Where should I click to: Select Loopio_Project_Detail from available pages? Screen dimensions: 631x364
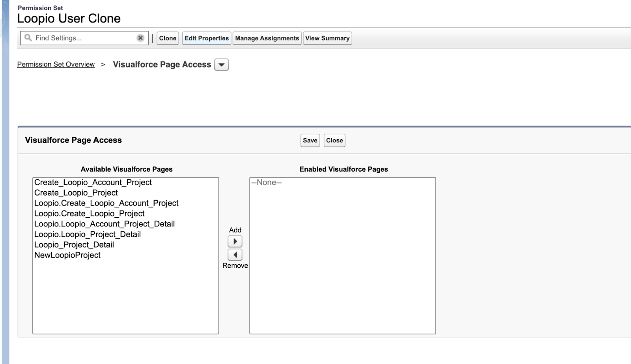point(74,245)
